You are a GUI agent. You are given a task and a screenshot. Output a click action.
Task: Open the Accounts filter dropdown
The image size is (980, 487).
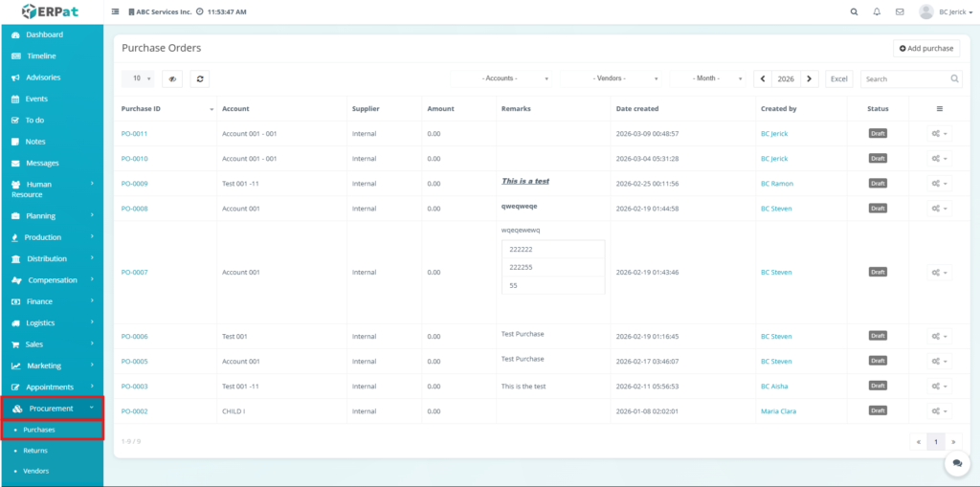click(x=503, y=78)
